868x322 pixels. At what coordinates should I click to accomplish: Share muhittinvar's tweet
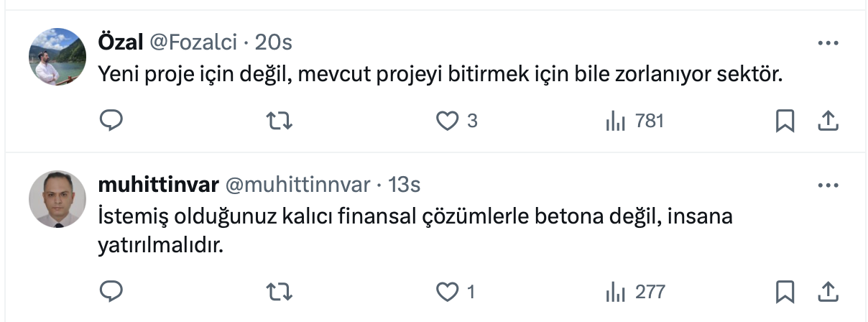828,291
